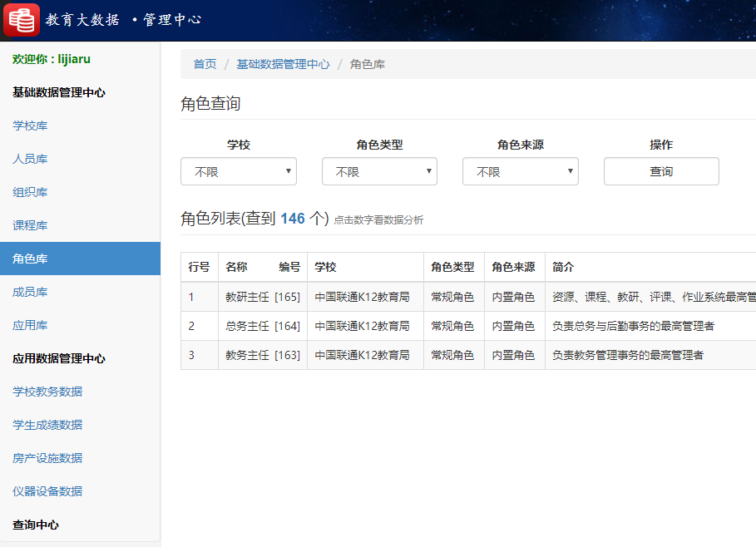Select 仪器设备数据 equipment data
The width and height of the screenshot is (756, 547).
[41, 491]
